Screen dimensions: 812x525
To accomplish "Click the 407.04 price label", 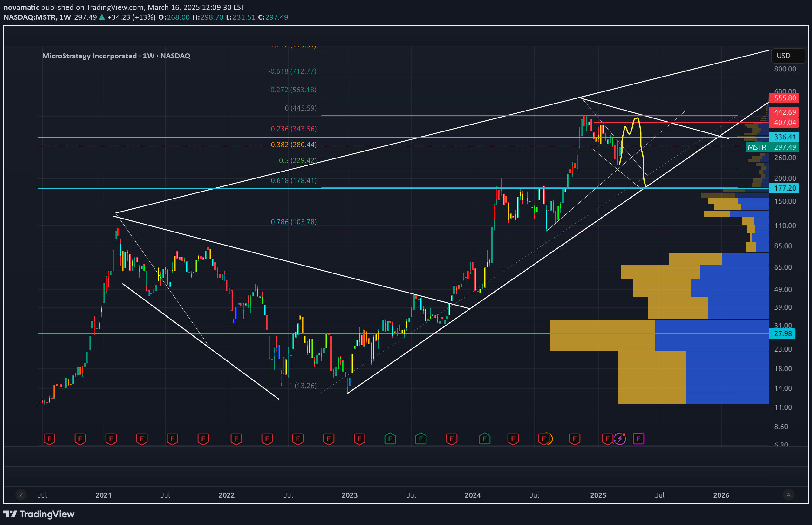I will 784,122.
